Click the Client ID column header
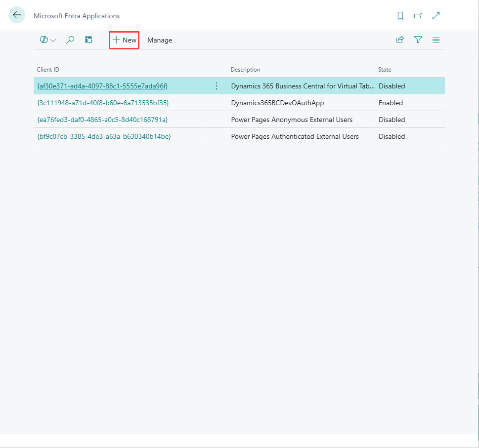This screenshot has height=448, width=479. [48, 70]
